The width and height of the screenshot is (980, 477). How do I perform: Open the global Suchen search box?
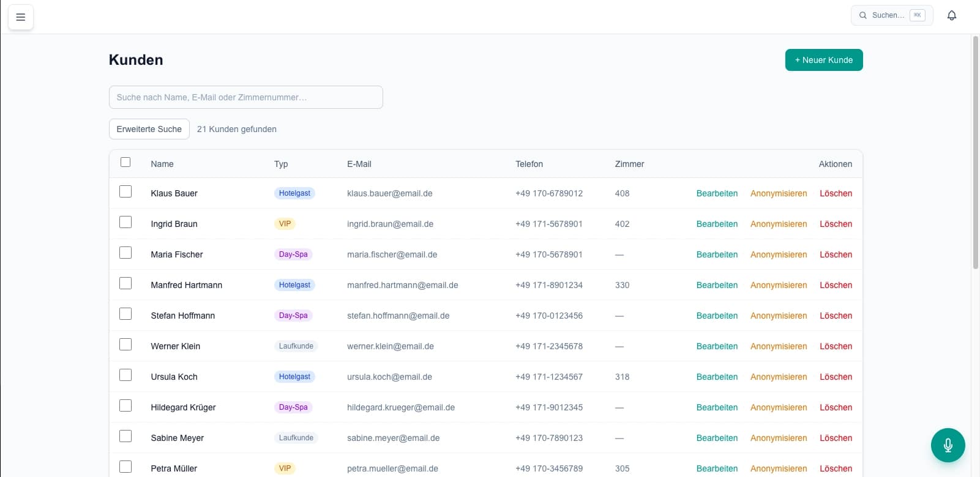(891, 15)
